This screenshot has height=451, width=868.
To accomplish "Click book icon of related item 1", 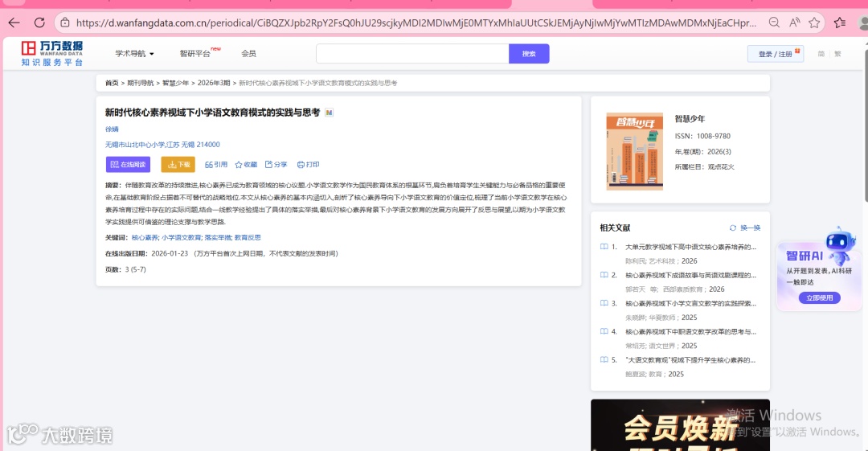I will [604, 247].
